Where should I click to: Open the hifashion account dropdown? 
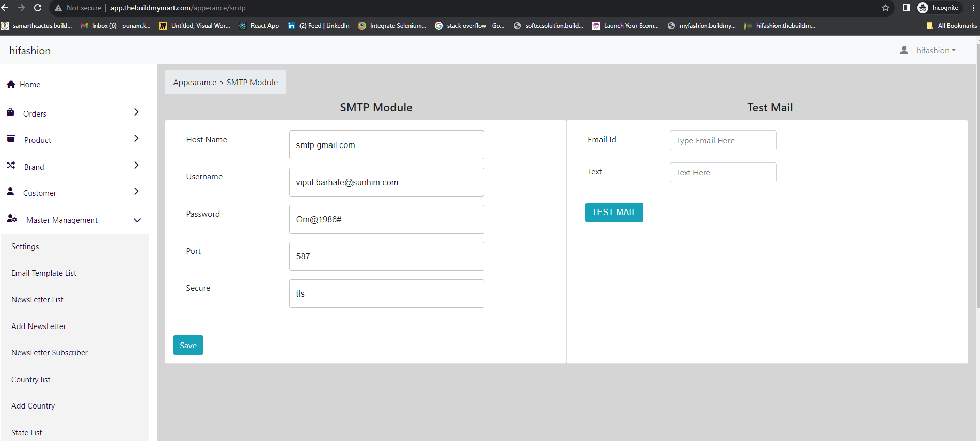click(936, 50)
